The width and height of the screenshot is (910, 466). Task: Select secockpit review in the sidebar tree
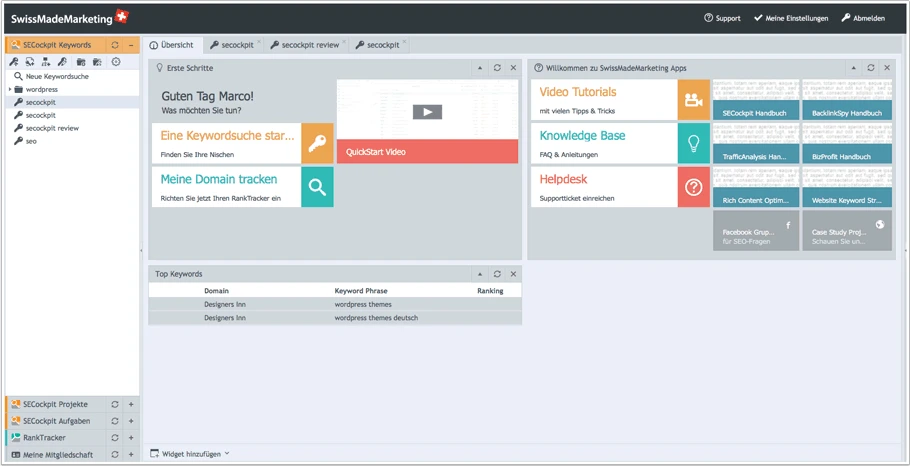(46, 128)
